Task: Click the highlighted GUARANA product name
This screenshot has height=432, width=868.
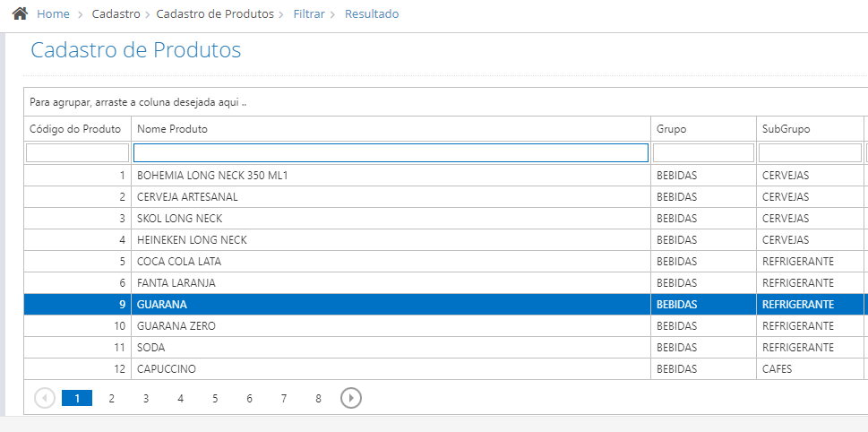Action: point(161,305)
